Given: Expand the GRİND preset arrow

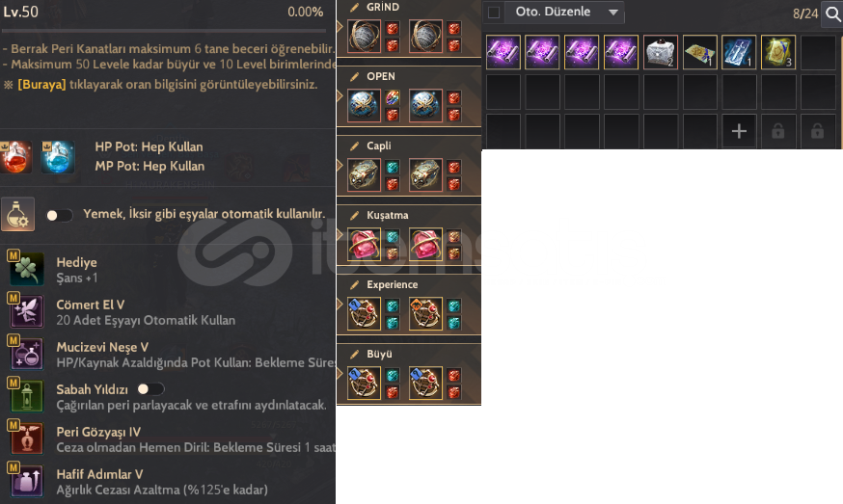Looking at the screenshot, I should click(x=340, y=26).
